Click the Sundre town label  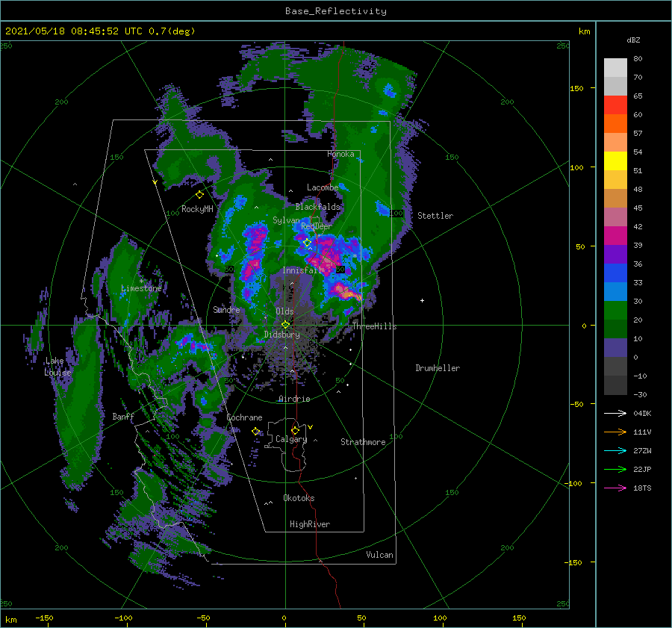pos(226,309)
